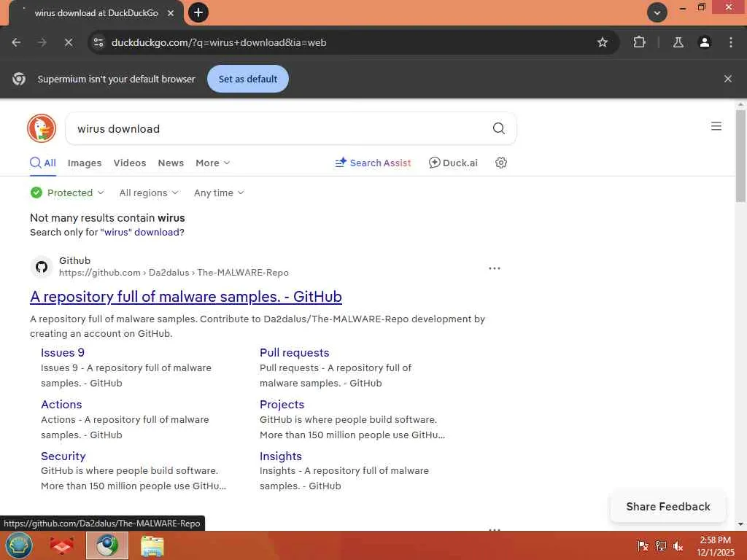Open a new tab with plus button
Image resolution: width=747 pixels, height=560 pixels.
point(198,12)
